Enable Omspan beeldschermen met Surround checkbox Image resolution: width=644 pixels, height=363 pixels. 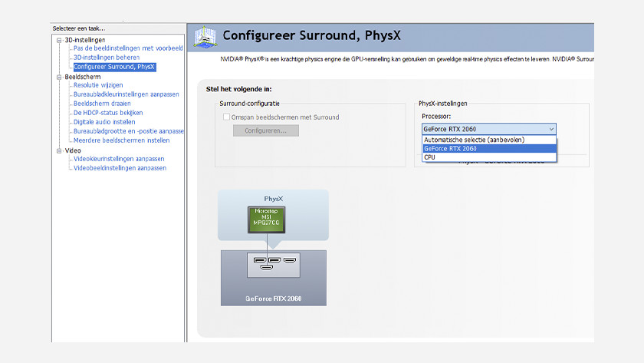226,117
